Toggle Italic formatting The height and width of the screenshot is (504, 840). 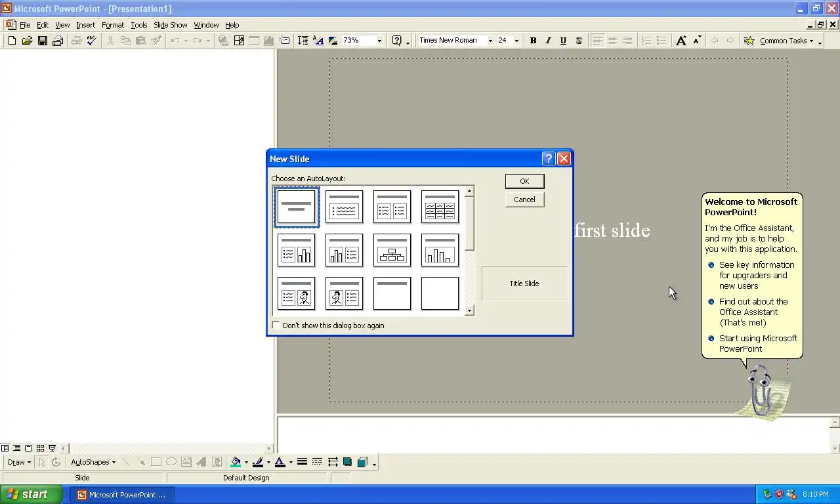(x=548, y=41)
